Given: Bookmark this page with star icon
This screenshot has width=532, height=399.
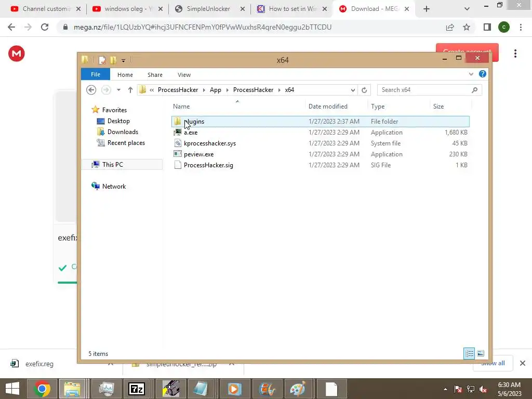Looking at the screenshot, I should pyautogui.click(x=467, y=27).
